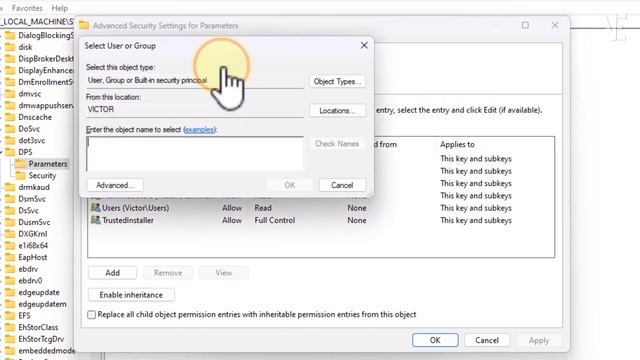Select the DusmSvc registry key

coord(34,222)
